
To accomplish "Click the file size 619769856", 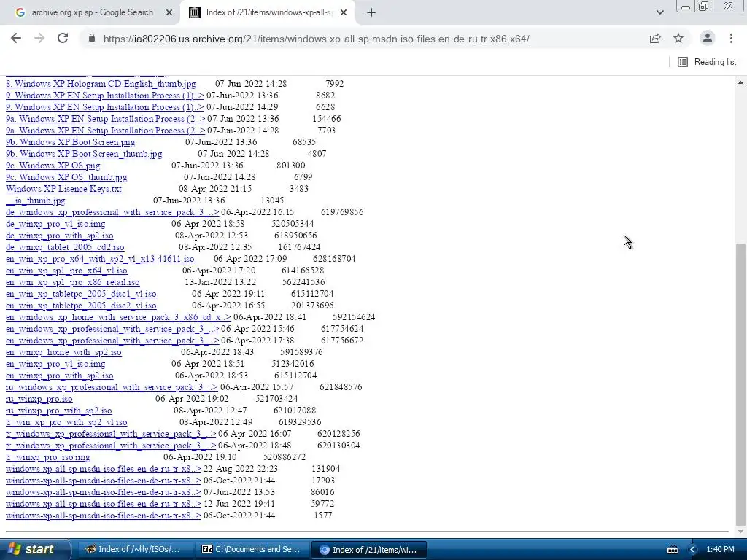I will (342, 212).
